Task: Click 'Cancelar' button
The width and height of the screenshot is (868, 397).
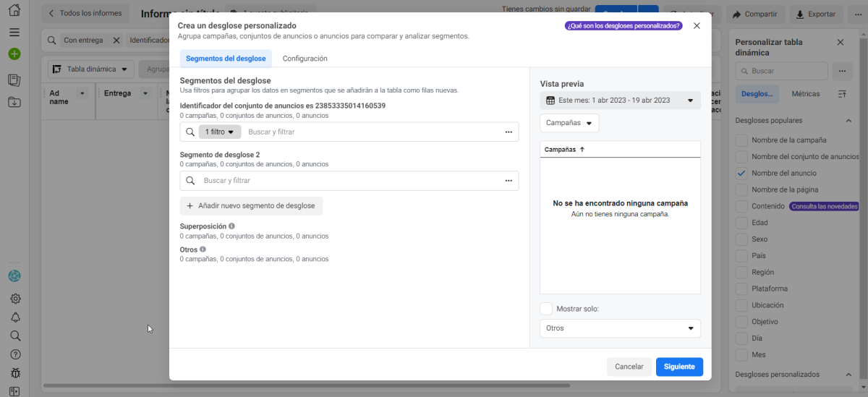Action: [x=629, y=367]
